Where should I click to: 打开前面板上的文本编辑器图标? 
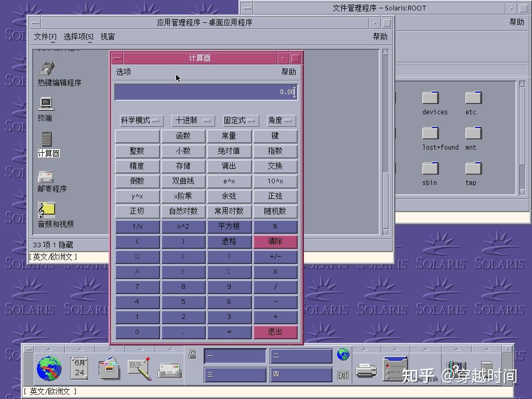point(139,369)
